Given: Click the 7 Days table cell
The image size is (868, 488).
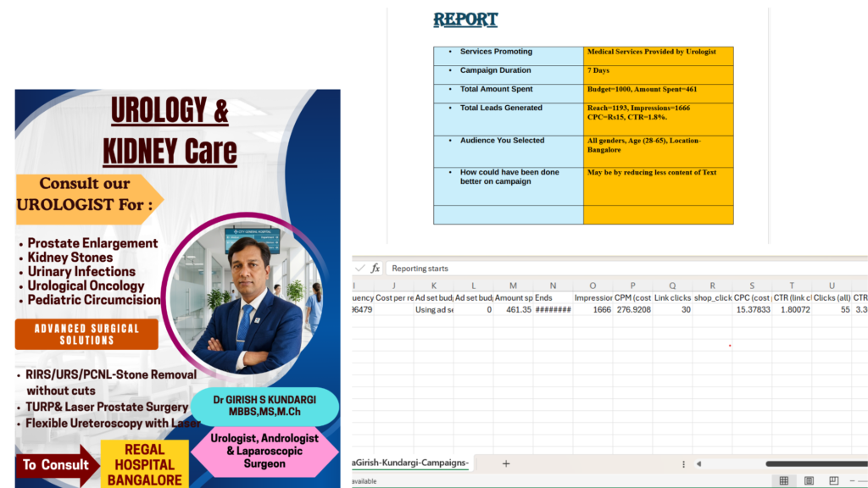Looking at the screenshot, I should pyautogui.click(x=658, y=75).
